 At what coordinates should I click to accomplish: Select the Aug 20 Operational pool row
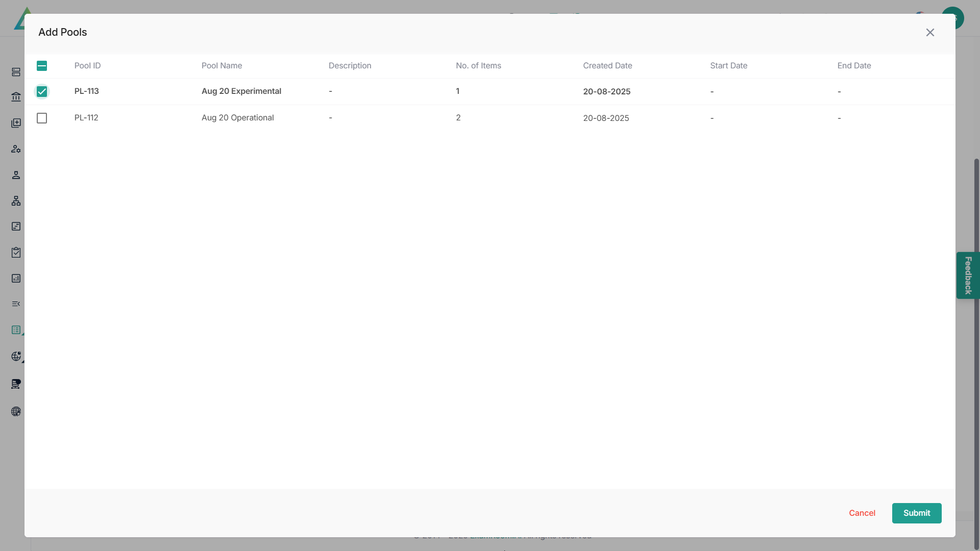[x=237, y=118]
